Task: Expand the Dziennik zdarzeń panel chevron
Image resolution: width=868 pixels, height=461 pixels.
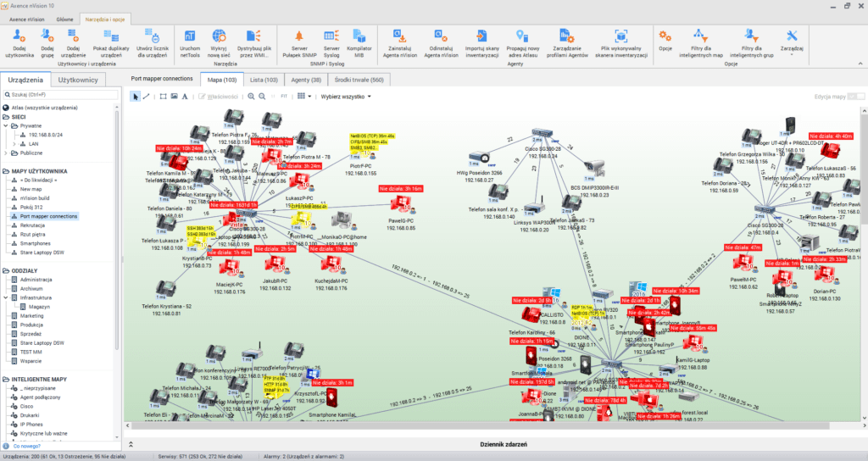Action: click(x=131, y=444)
